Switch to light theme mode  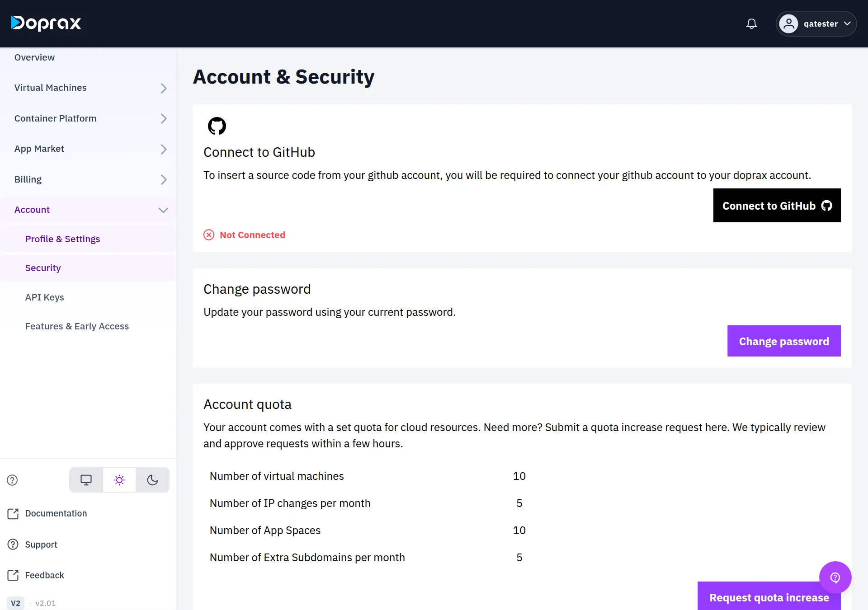point(119,480)
